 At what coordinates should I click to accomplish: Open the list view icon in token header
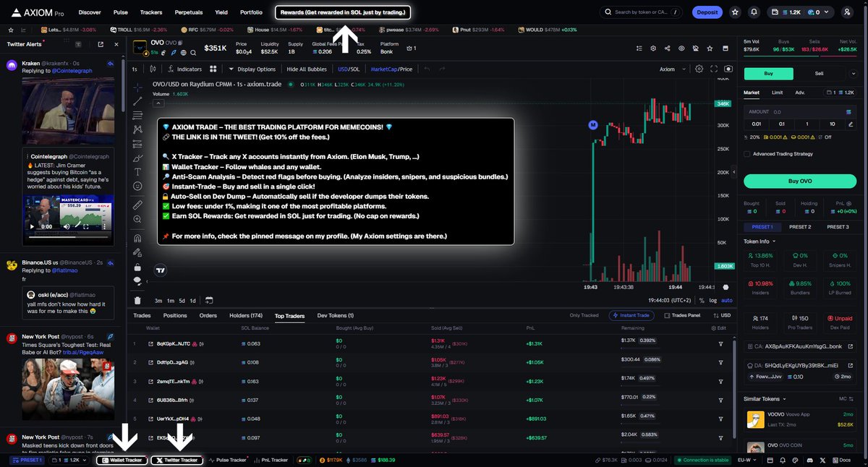pyautogui.click(x=639, y=48)
